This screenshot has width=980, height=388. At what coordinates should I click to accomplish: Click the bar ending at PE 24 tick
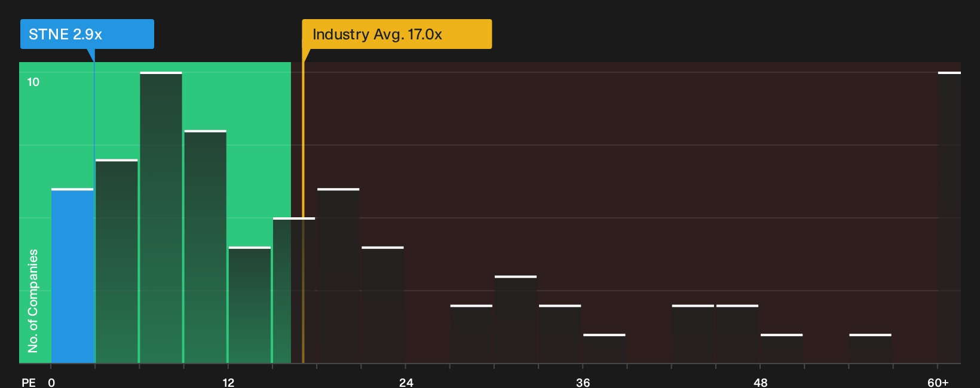(382, 304)
